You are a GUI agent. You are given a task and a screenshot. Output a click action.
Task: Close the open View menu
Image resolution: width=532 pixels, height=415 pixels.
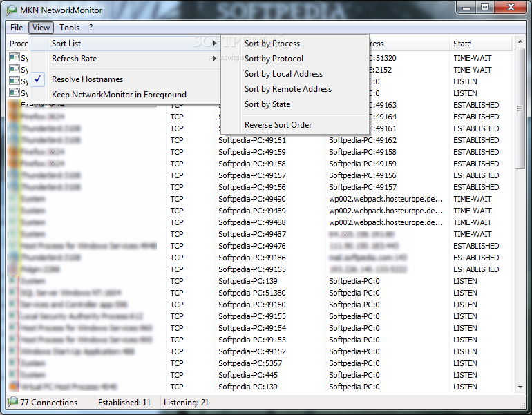point(41,28)
